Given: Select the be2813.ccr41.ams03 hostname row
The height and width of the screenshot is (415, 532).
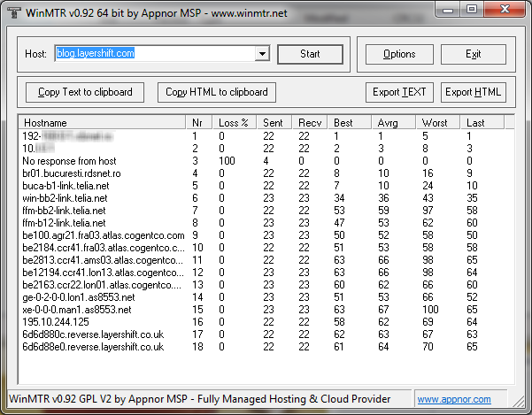Looking at the screenshot, I should [266, 260].
